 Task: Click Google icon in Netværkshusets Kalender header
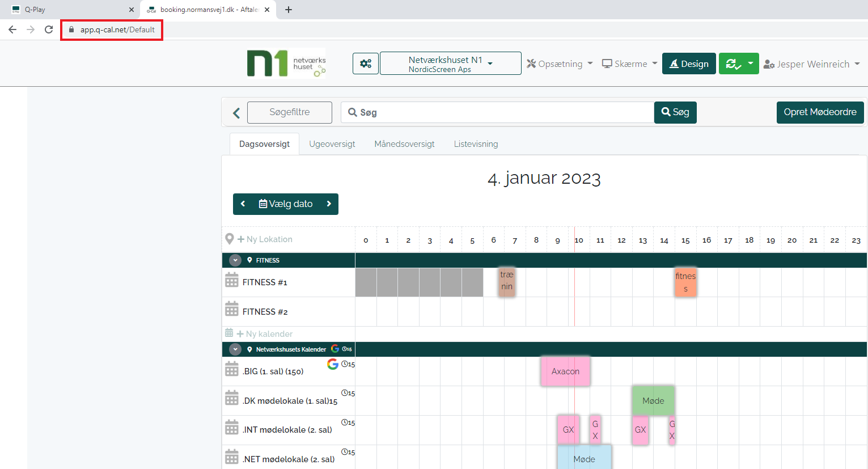coord(335,348)
